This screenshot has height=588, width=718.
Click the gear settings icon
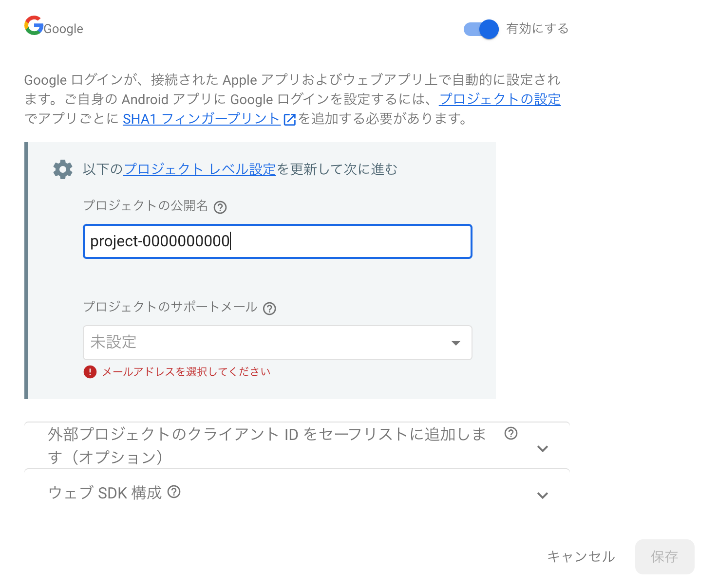(63, 169)
